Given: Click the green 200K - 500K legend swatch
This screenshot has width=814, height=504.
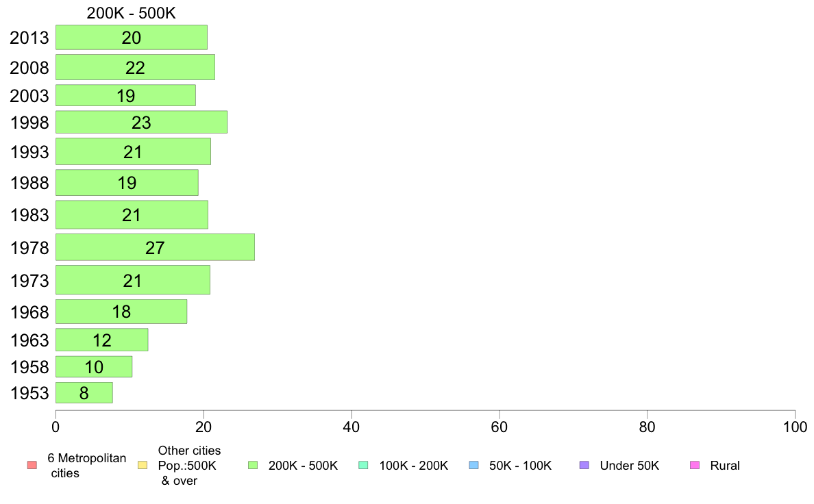Looking at the screenshot, I should (253, 466).
